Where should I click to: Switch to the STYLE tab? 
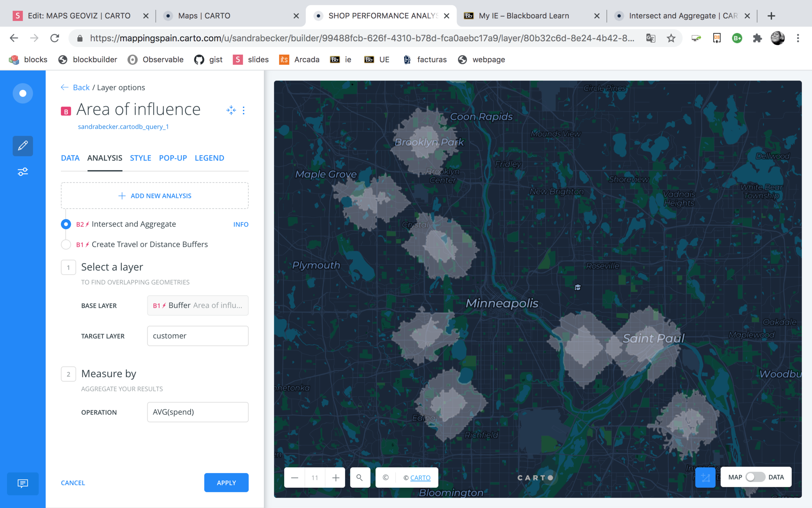point(141,158)
